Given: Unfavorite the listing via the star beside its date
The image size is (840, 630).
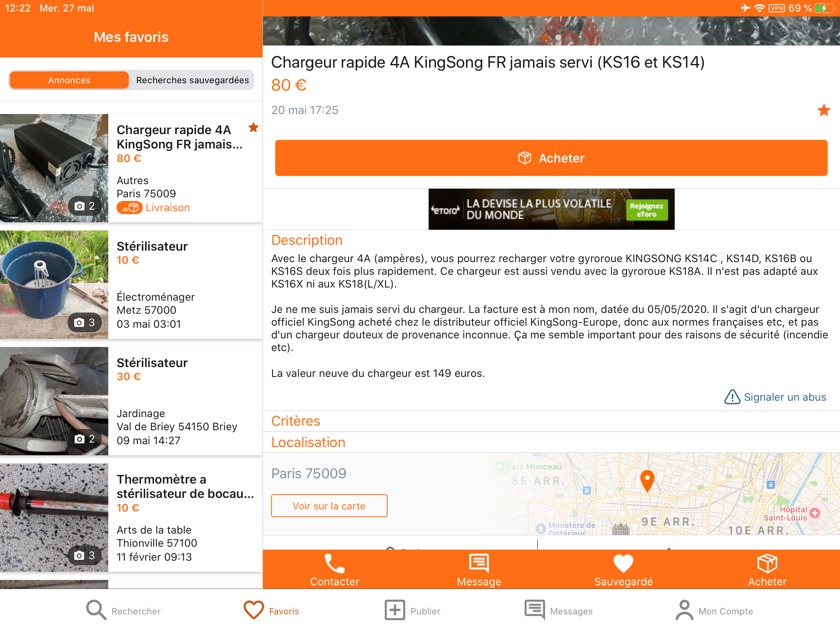Looking at the screenshot, I should 824,110.
